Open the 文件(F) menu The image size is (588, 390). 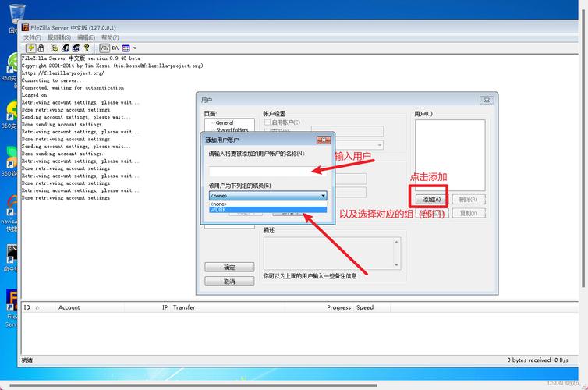pos(32,37)
